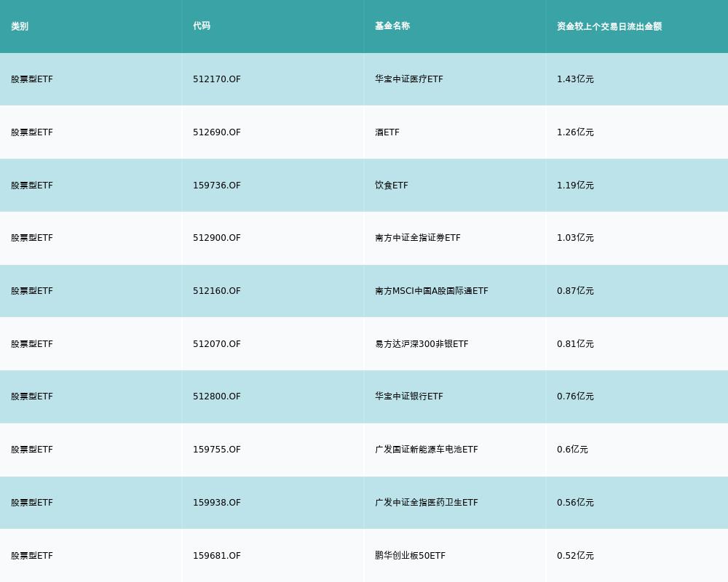Viewport: 728px width, 582px height.
Task: Click 股票型ETF in the 酒ETF row
Action: click(x=32, y=132)
